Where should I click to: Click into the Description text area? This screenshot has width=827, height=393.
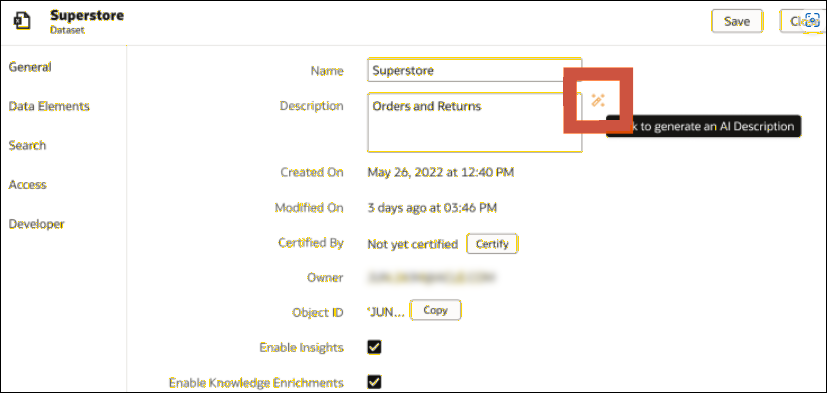coord(475,122)
